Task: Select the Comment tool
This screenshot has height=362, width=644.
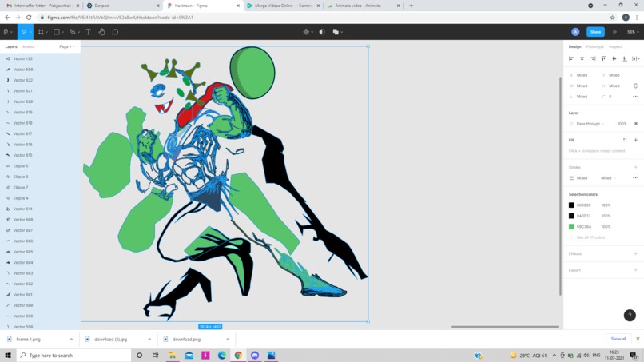Action: click(115, 32)
